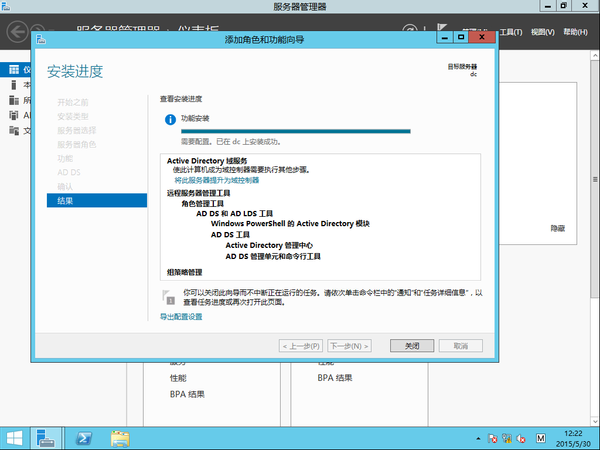Click the Server Manager vertical scrollbar thumb
The height and width of the screenshot is (450, 600).
click(x=595, y=179)
